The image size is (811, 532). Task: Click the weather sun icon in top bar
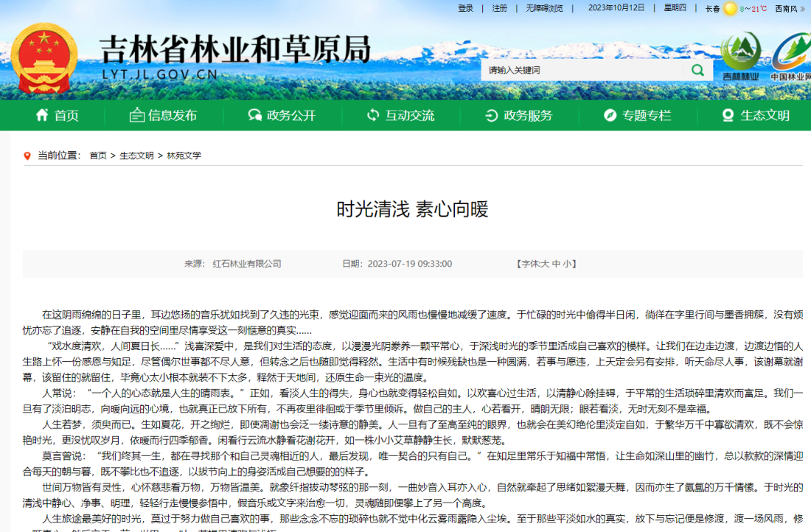pos(730,10)
